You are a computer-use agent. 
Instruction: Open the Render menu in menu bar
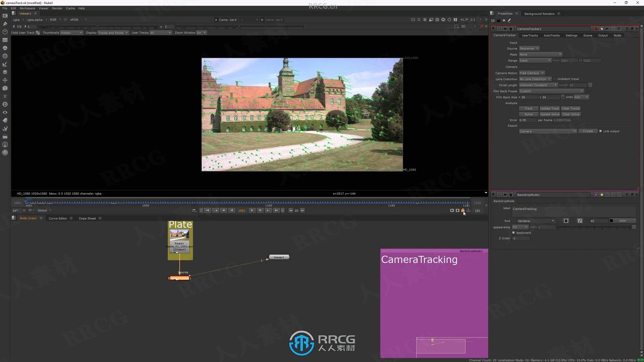point(57,8)
